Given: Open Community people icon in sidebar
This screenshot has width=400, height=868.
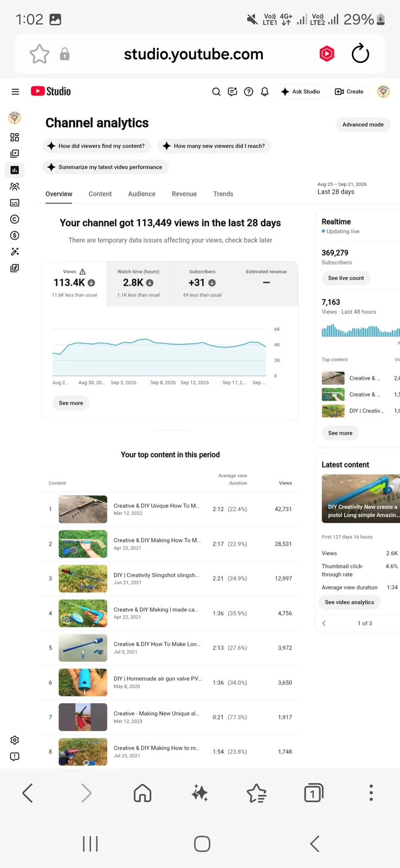Looking at the screenshot, I should pyautogui.click(x=15, y=186).
